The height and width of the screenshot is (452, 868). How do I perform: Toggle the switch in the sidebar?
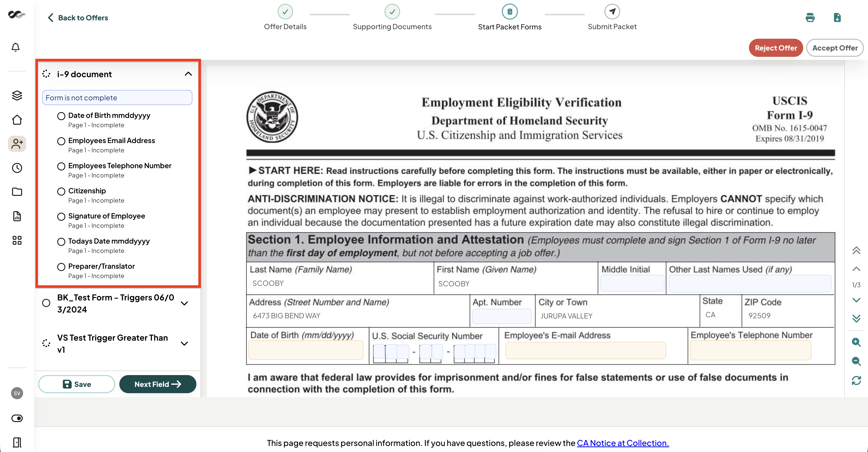[x=17, y=418]
